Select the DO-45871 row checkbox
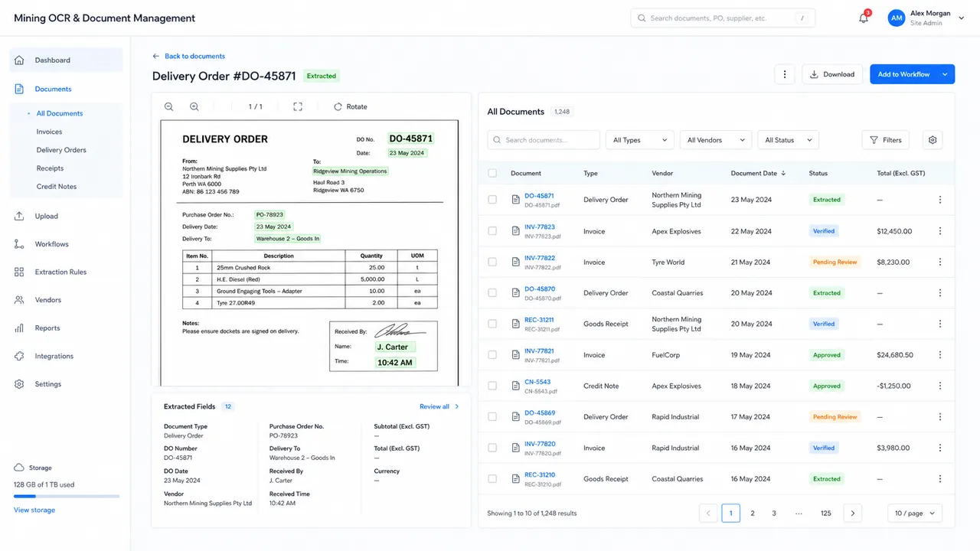This screenshot has width=980, height=551. click(x=492, y=200)
